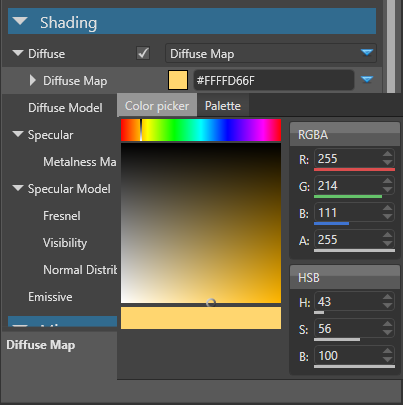Decrease the HSB brightness with down arrow

pos(387,360)
